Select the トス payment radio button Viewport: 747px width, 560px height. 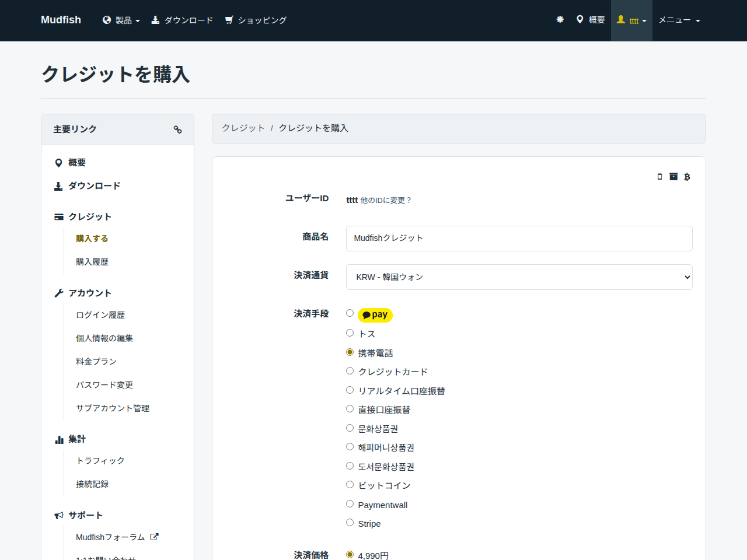pyautogui.click(x=350, y=333)
